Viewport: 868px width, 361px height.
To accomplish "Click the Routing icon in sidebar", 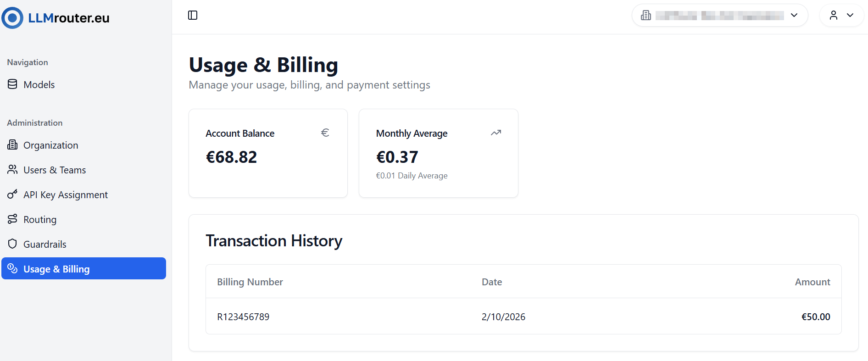I will 12,219.
